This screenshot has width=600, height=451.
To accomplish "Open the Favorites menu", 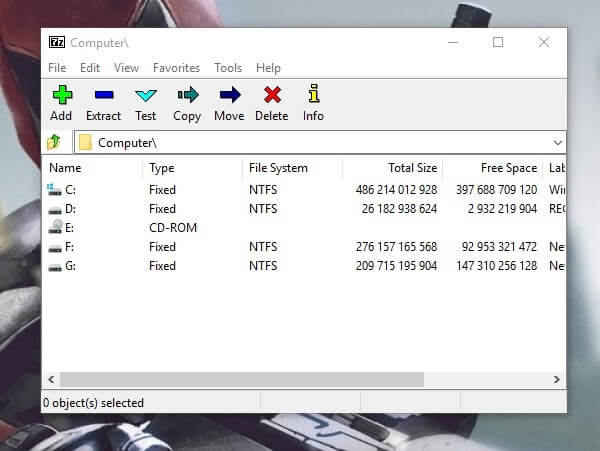I will [176, 68].
